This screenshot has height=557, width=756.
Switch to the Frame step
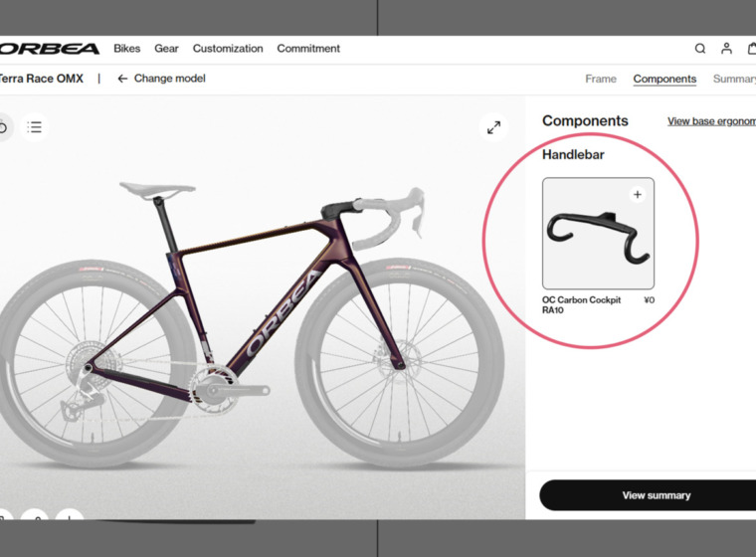pos(601,79)
